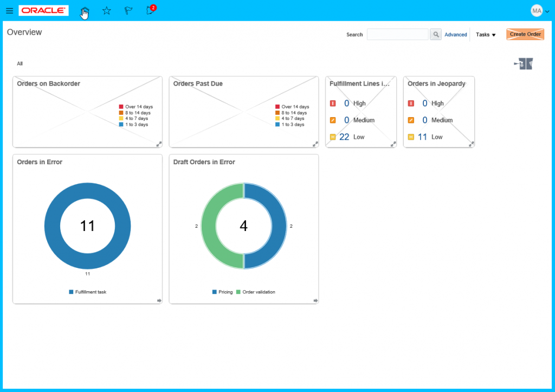555x392 pixels.
Task: Click the Advanced search link
Action: pos(455,35)
